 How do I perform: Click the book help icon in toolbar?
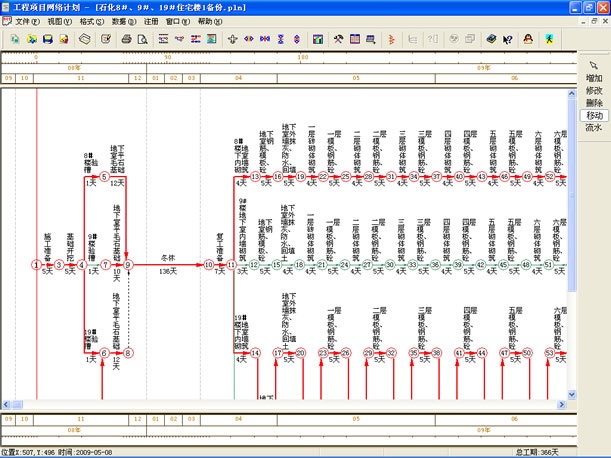tap(491, 39)
